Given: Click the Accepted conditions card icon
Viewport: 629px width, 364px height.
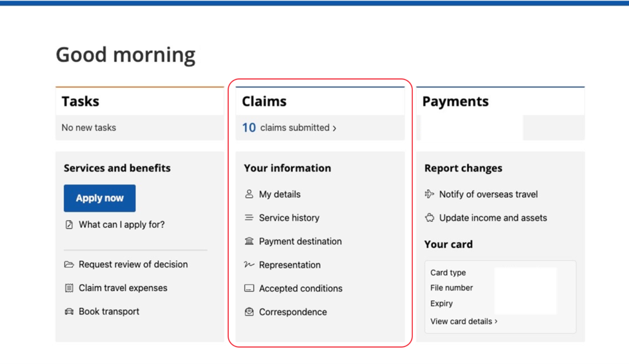Looking at the screenshot, I should [x=249, y=288].
